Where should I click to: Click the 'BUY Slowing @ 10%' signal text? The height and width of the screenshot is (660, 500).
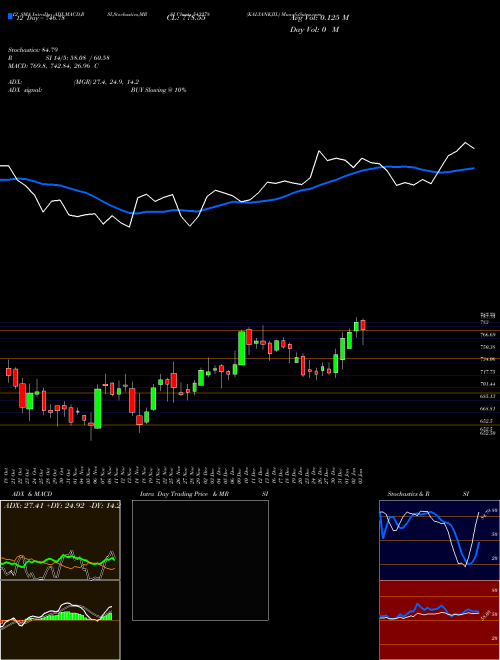pyautogui.click(x=158, y=90)
